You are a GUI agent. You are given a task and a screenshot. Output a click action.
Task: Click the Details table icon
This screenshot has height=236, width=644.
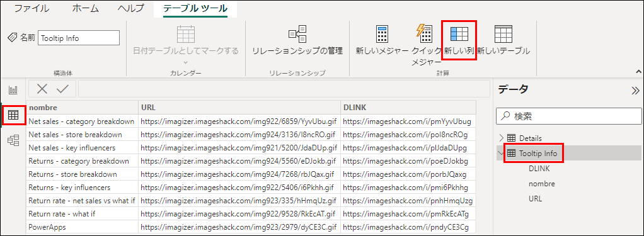click(x=511, y=138)
